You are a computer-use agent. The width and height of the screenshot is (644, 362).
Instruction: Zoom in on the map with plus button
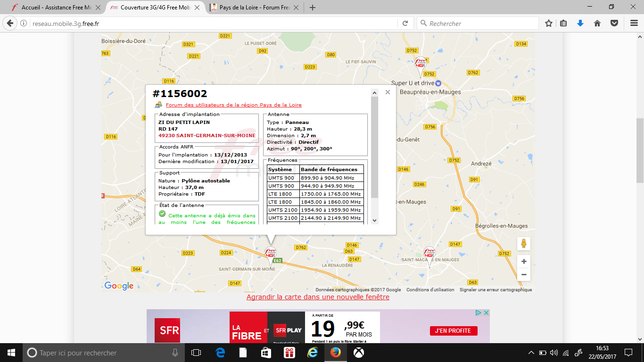[523, 261]
